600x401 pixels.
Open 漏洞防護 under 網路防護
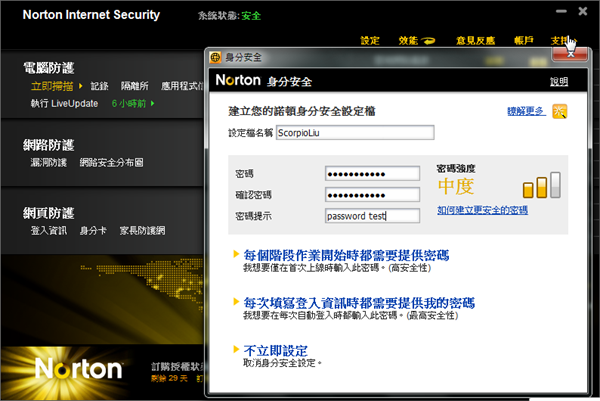tap(49, 162)
